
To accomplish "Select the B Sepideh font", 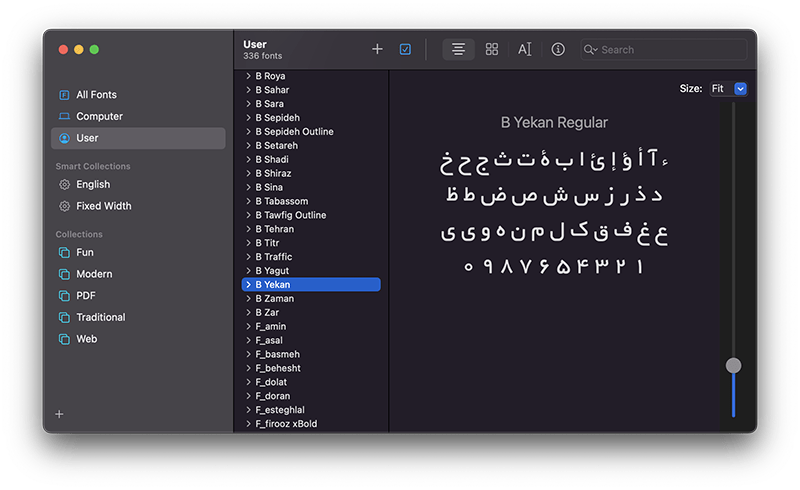I will 278,117.
